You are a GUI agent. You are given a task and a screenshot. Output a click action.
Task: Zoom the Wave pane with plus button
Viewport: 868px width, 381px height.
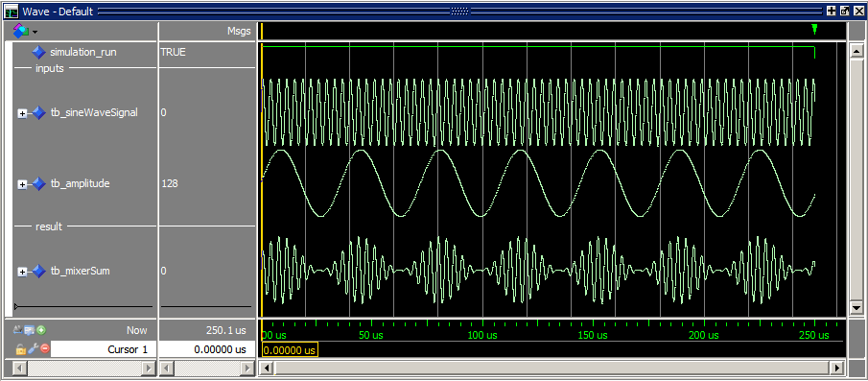pos(831,12)
